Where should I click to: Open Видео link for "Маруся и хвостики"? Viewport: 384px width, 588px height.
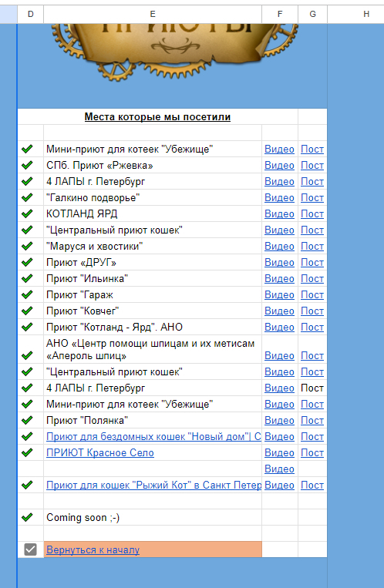(279, 247)
